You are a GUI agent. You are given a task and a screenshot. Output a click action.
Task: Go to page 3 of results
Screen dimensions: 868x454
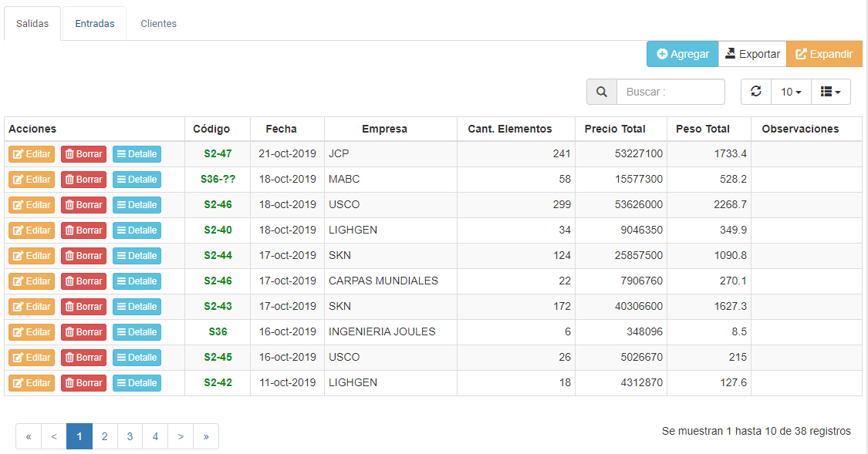tap(130, 436)
